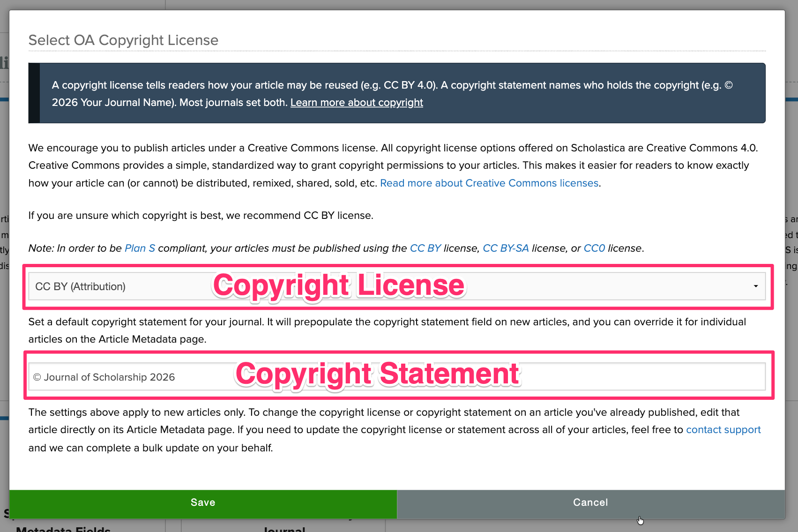
Task: Open the CC BY-SA license link
Action: click(x=506, y=248)
